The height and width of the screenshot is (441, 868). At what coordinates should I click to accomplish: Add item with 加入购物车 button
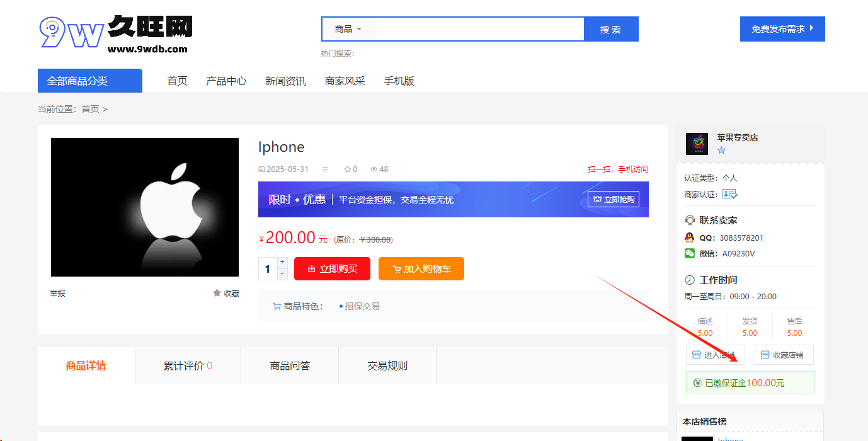tap(421, 268)
